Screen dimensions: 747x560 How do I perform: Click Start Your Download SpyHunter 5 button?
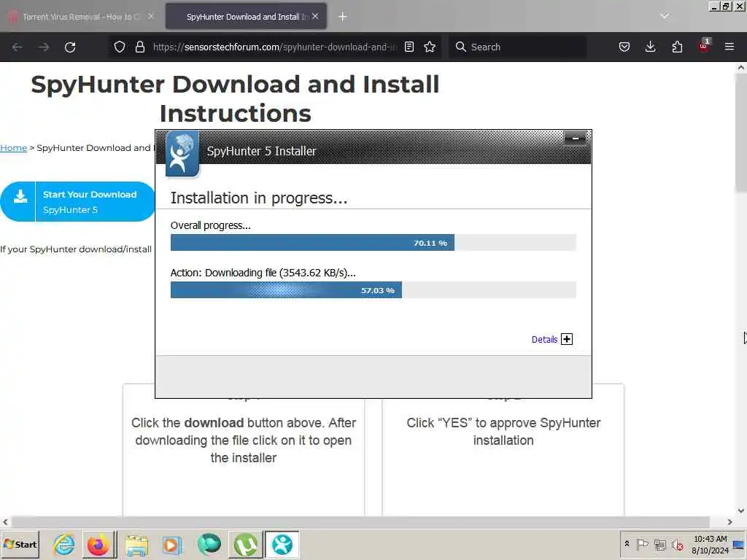click(x=77, y=202)
